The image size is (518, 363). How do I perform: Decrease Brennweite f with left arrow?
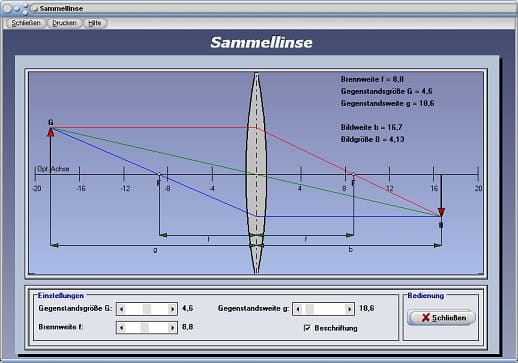click(x=121, y=328)
